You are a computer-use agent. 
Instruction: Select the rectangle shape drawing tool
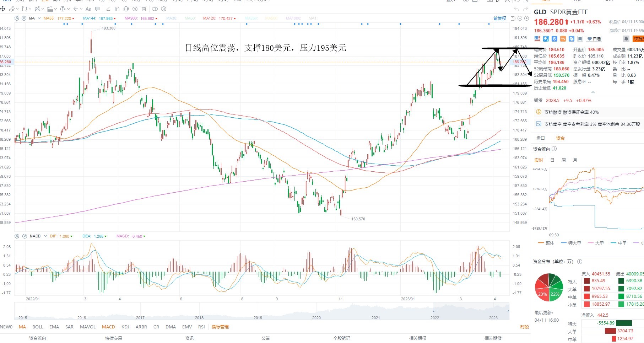click(25, 9)
